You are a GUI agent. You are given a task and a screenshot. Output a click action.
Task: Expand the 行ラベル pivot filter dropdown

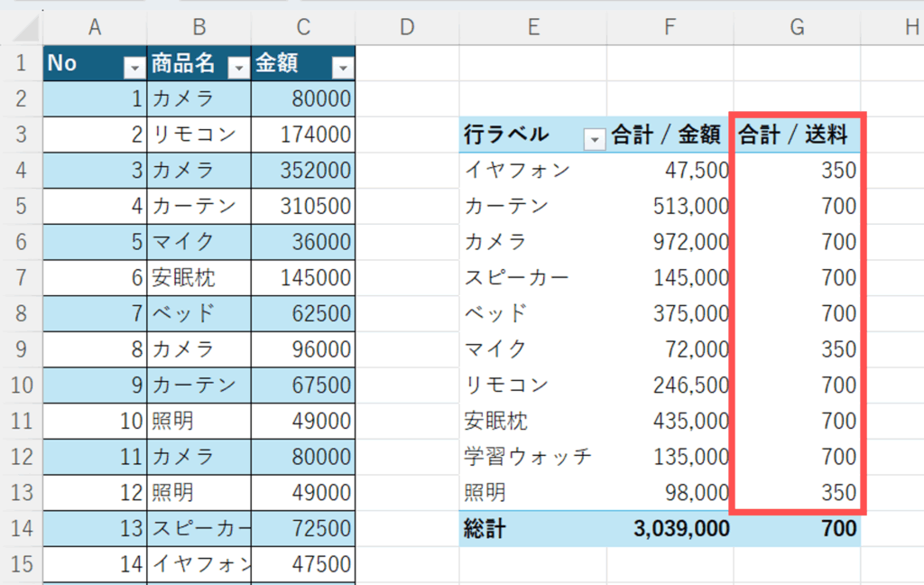[594, 139]
